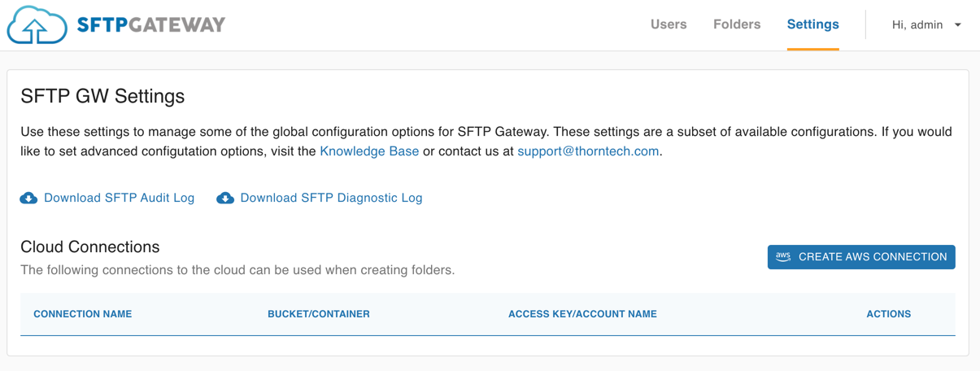Open the Users tab
The height and width of the screenshot is (371, 980).
coord(669,24)
